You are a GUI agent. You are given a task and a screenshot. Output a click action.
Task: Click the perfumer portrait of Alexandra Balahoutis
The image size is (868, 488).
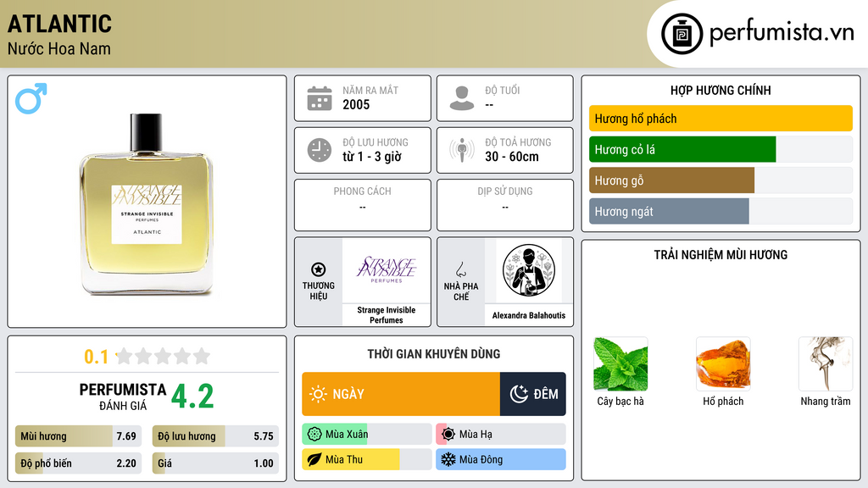[x=529, y=270]
